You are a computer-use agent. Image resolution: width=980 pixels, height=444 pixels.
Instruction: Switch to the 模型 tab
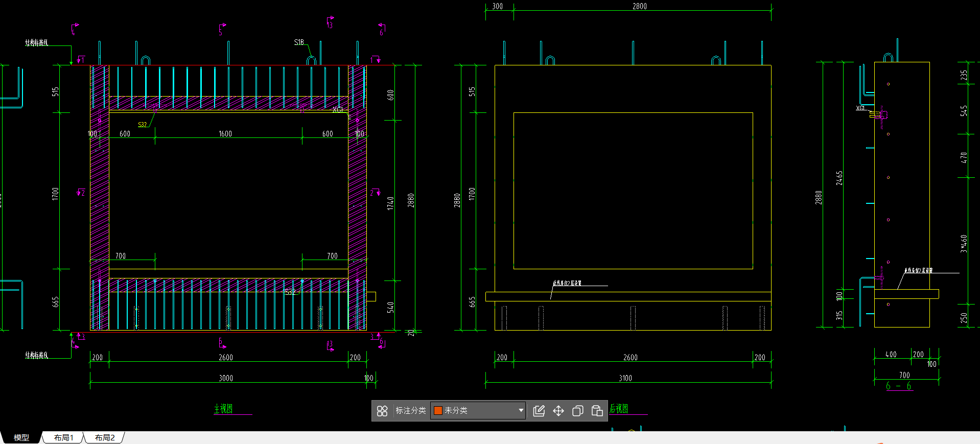(21, 438)
